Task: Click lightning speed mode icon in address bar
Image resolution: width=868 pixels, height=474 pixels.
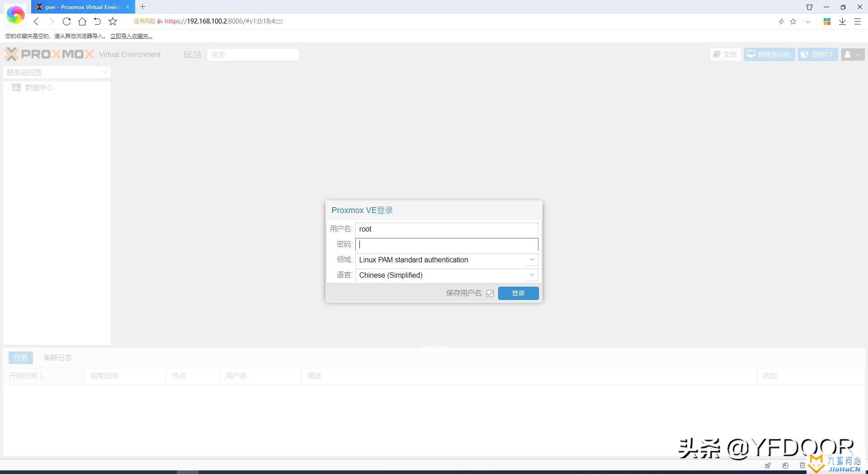Action: click(781, 21)
